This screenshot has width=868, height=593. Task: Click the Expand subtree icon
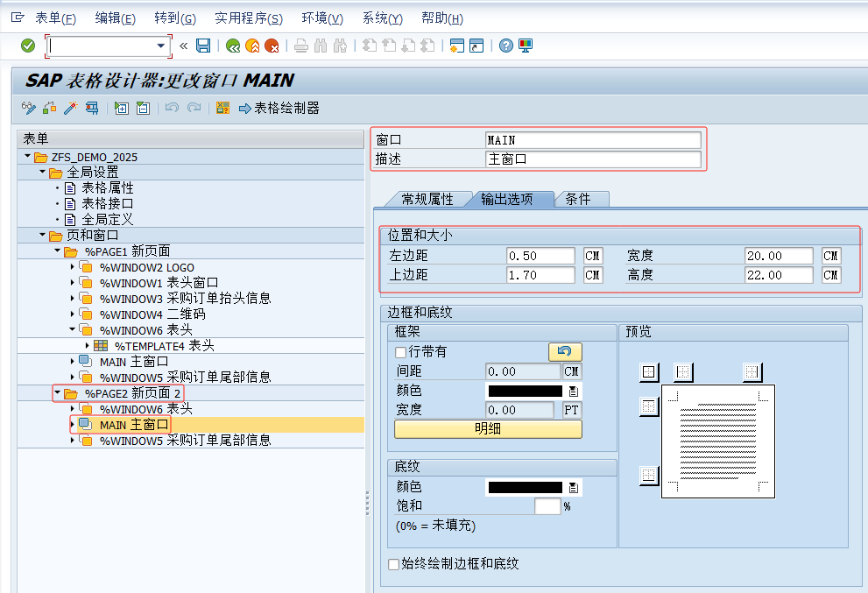[121, 108]
